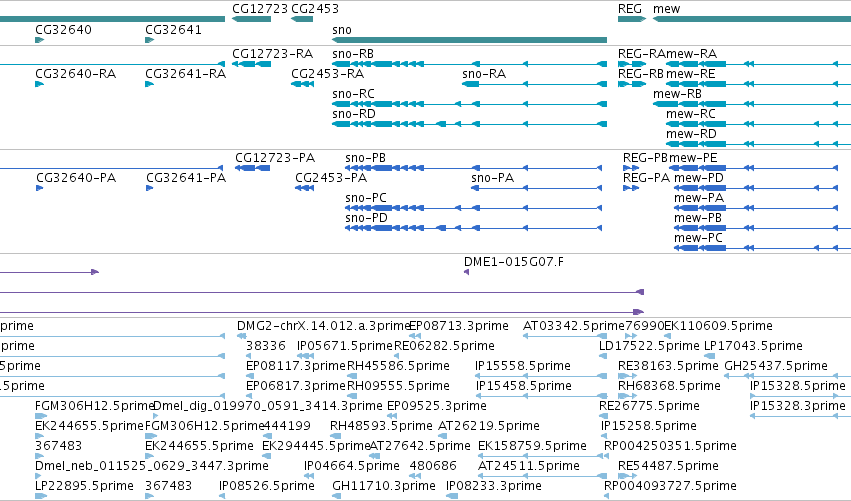The width and height of the screenshot is (851, 501).
Task: Click the sno-RB transcript label
Action: pos(353,54)
